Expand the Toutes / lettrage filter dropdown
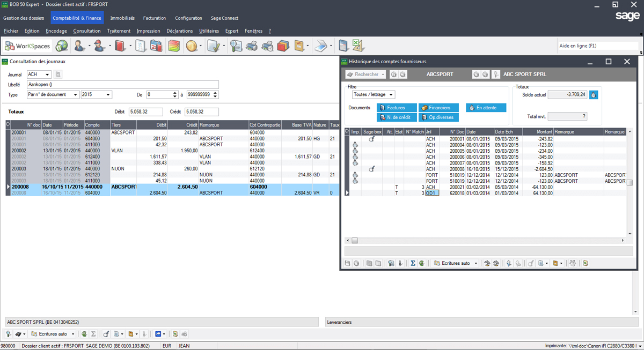 (x=391, y=95)
